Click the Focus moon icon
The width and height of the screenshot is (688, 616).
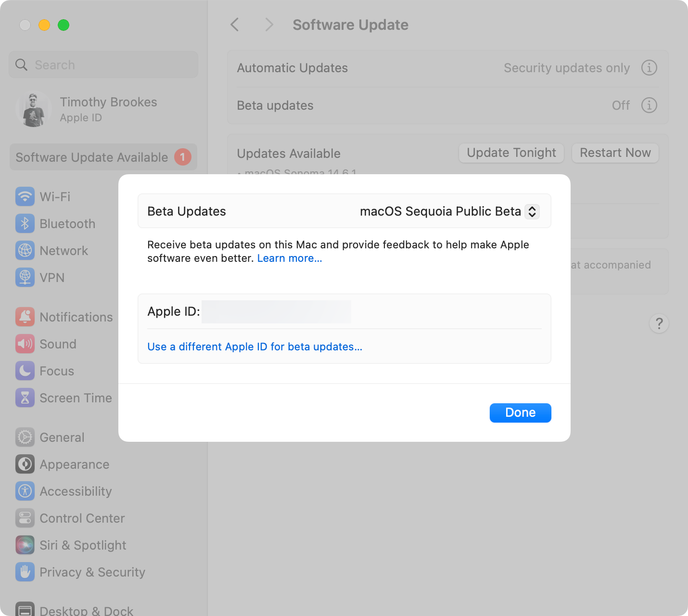pos(25,371)
